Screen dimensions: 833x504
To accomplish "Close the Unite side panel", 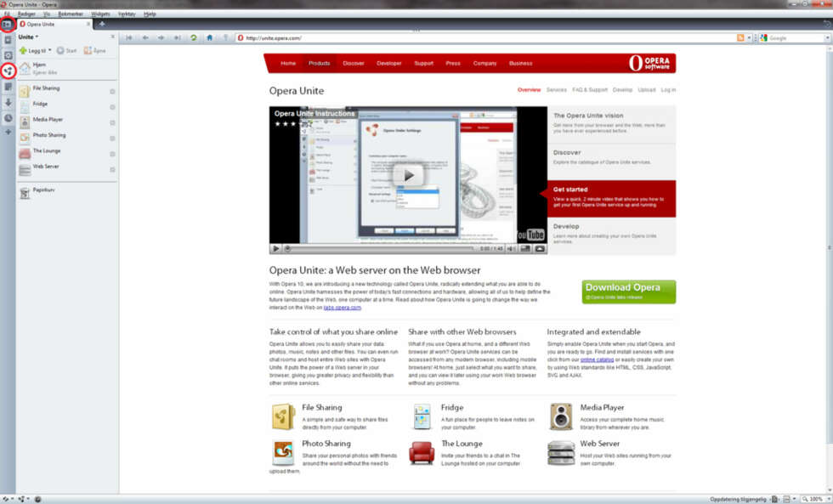I will pyautogui.click(x=112, y=37).
